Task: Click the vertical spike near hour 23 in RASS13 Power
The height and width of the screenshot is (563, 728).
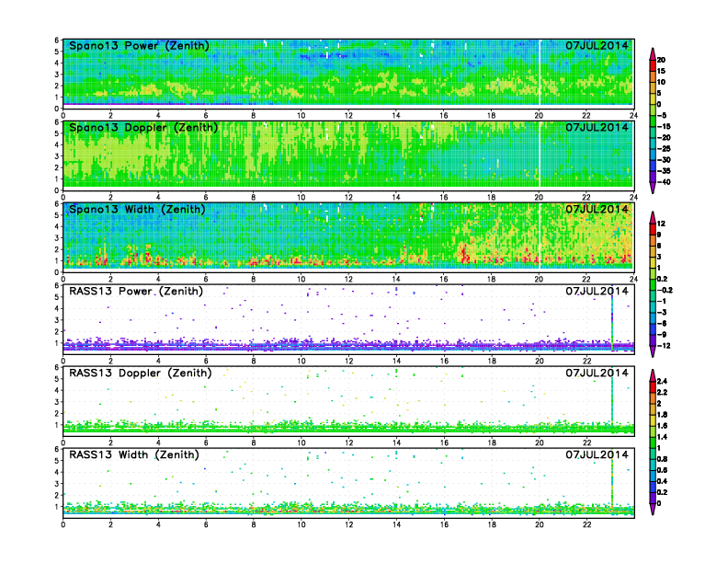Action: (612, 320)
